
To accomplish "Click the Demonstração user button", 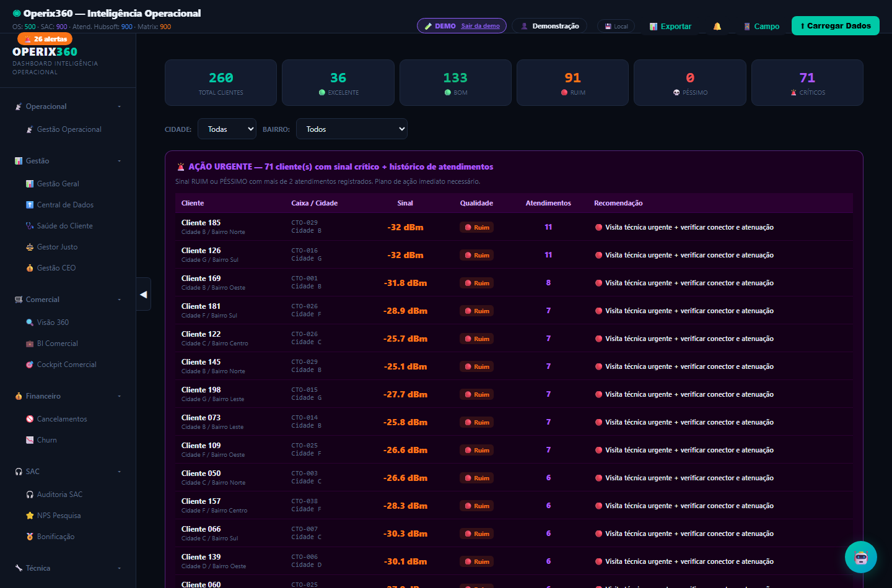I will pyautogui.click(x=549, y=26).
